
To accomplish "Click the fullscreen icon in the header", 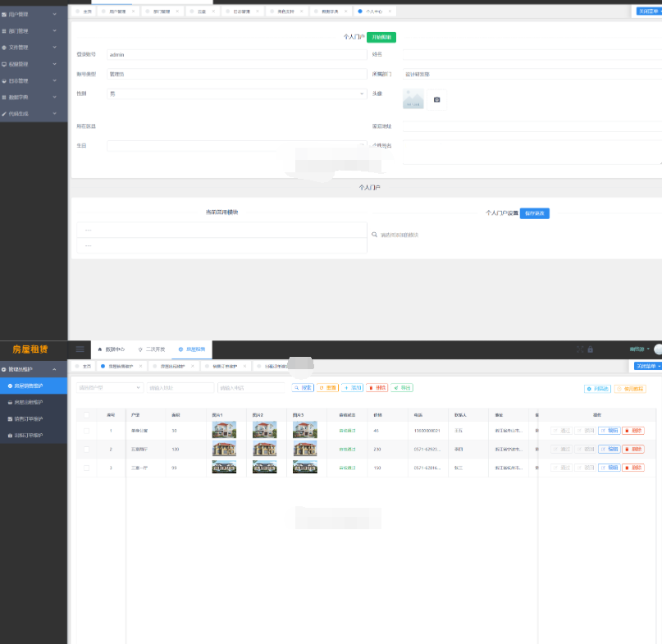I will click(x=580, y=349).
